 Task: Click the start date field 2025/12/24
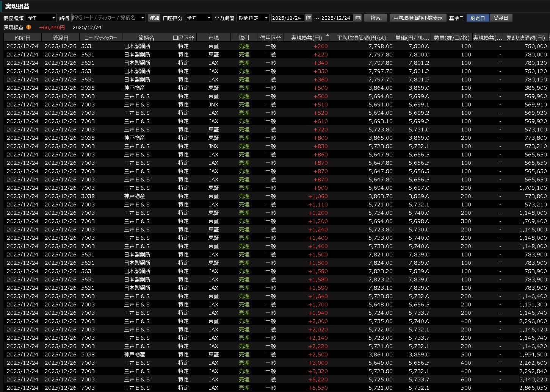[287, 18]
